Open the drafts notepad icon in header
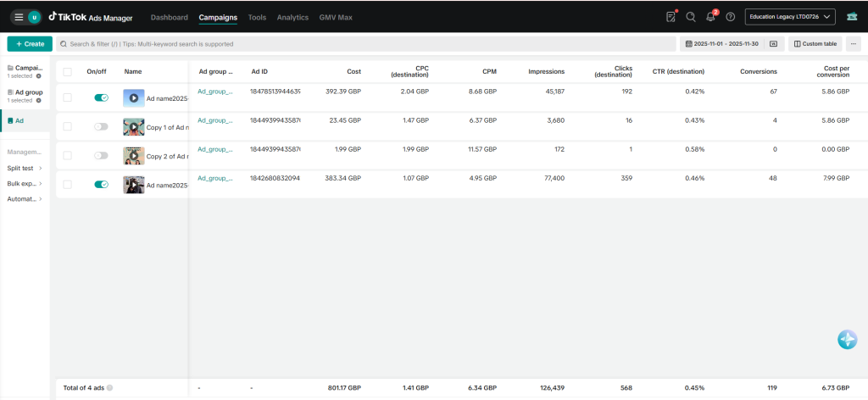868x400 pixels. 670,17
